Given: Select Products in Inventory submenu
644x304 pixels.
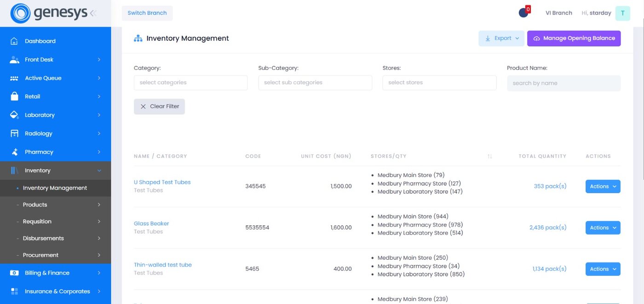Looking at the screenshot, I should pyautogui.click(x=55, y=205).
